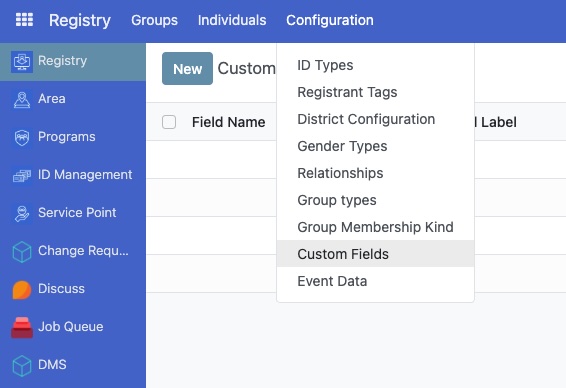
Task: Click the Job Queue red stack icon
Action: [x=22, y=327]
